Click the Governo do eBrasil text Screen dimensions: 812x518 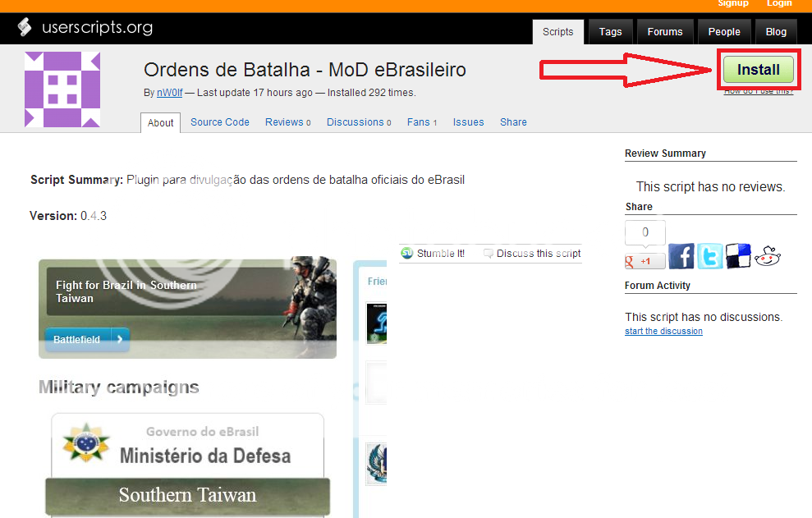tap(203, 432)
